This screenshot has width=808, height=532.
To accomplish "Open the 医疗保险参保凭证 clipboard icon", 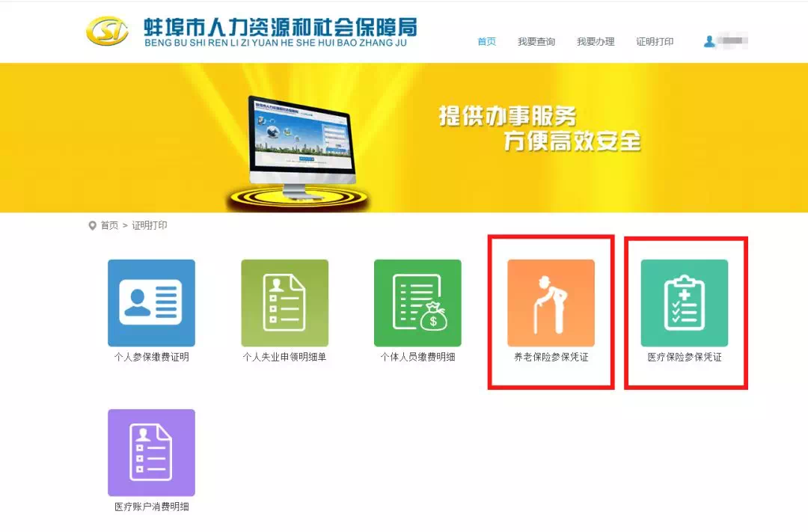I will (x=685, y=303).
